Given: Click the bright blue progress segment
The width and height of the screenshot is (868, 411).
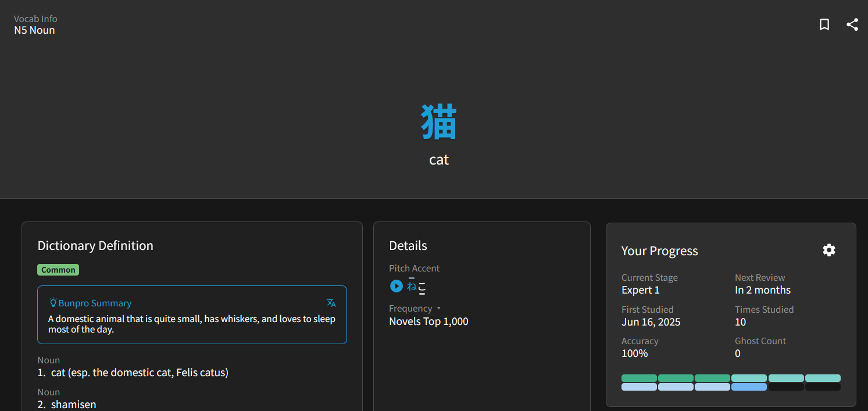Looking at the screenshot, I should (749, 387).
